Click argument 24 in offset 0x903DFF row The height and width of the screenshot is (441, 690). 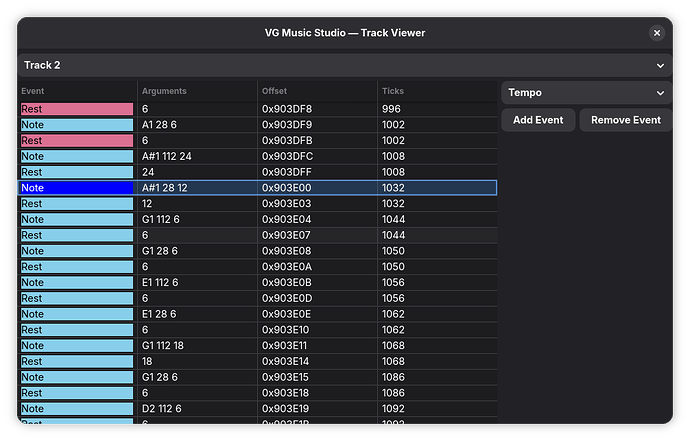click(148, 173)
